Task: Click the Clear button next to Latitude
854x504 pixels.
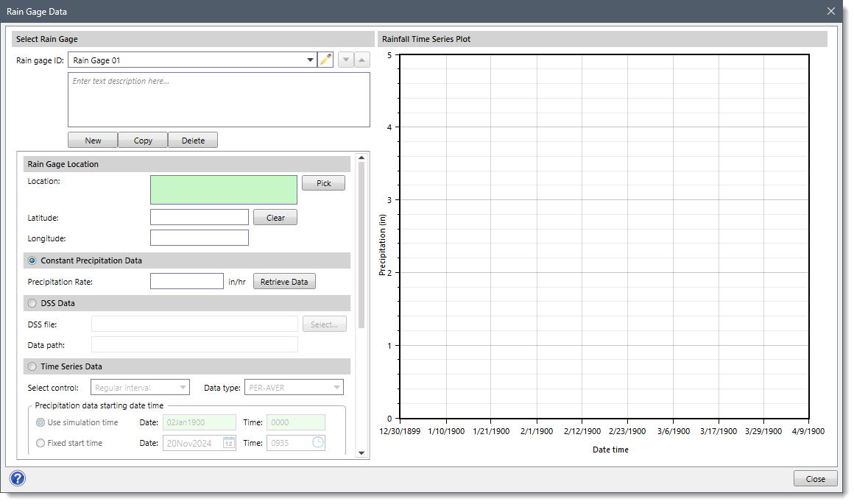Action: (x=275, y=218)
